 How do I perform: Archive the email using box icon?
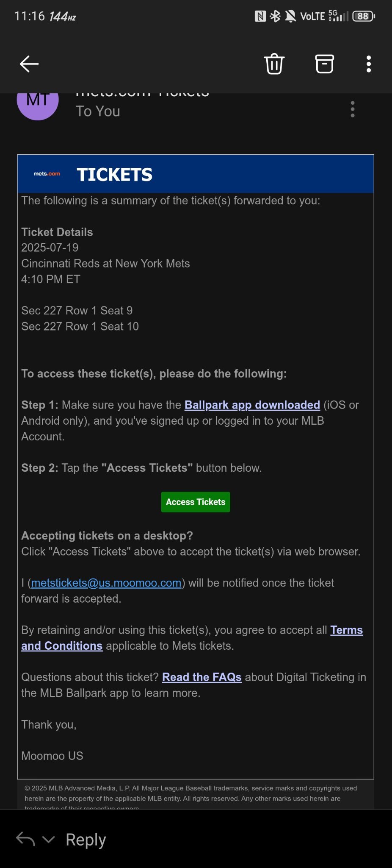[x=325, y=64]
